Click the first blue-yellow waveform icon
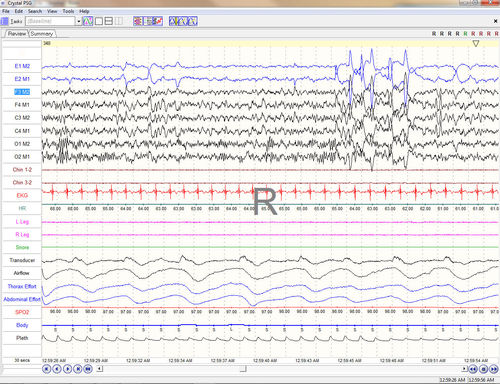The width and height of the screenshot is (500, 384). [x=174, y=21]
